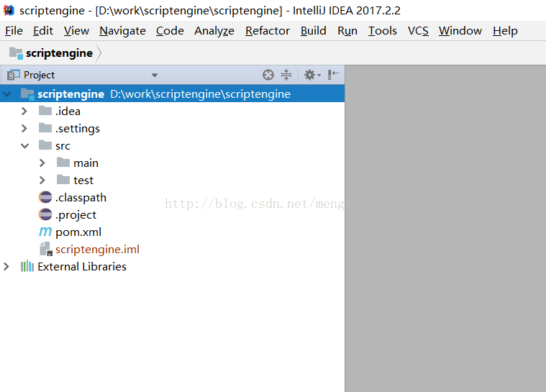Open the Edit menu
The width and height of the screenshot is (546, 392).
(x=43, y=31)
